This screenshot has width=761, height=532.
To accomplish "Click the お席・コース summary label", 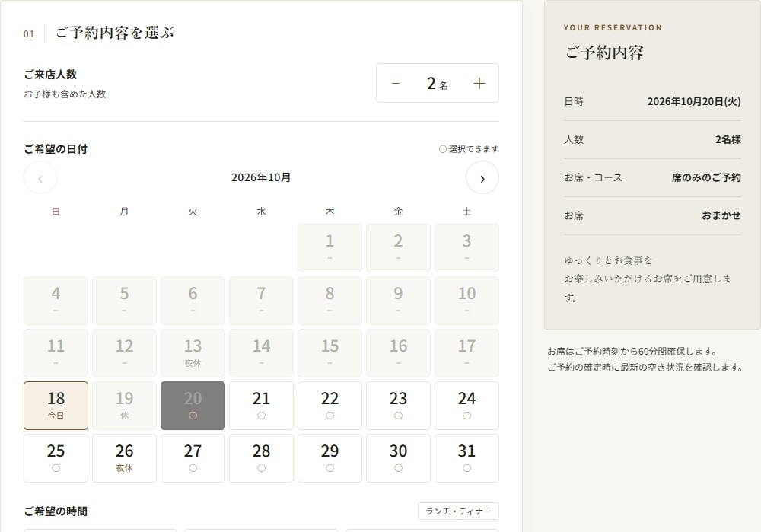I will 593,177.
